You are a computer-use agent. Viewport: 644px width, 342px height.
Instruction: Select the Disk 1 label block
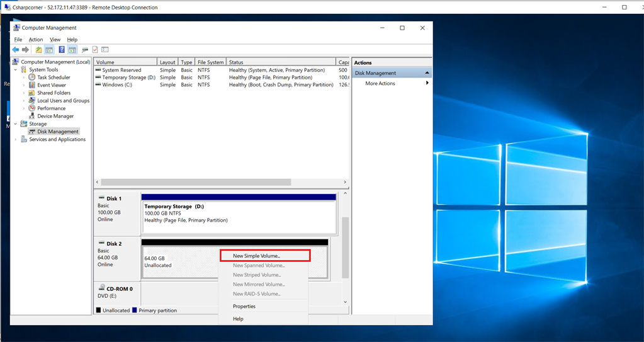coord(117,212)
